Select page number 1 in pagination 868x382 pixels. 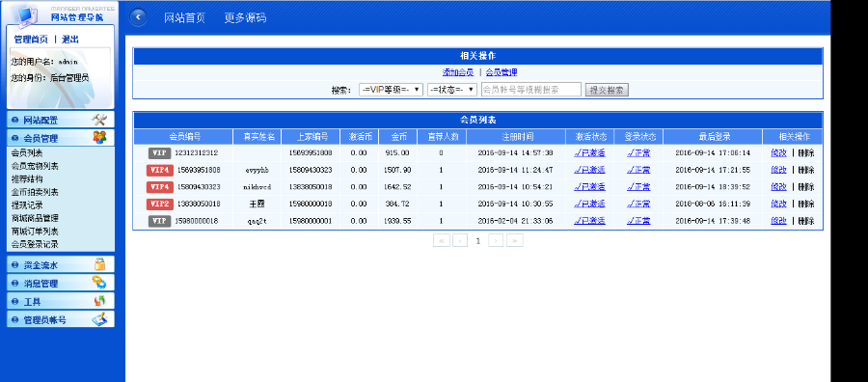[478, 241]
